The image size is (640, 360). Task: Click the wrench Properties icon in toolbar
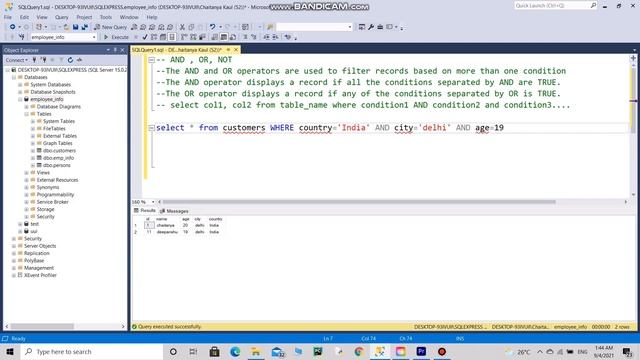click(x=371, y=27)
